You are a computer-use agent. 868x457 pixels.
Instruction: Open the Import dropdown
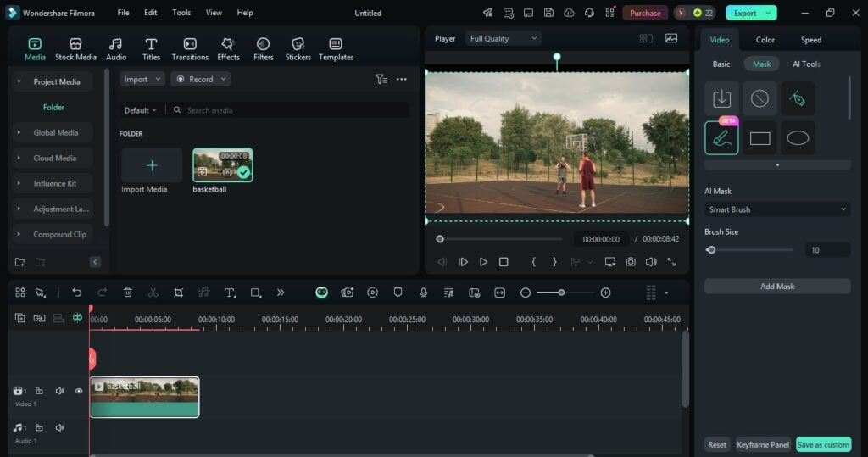[x=142, y=79]
